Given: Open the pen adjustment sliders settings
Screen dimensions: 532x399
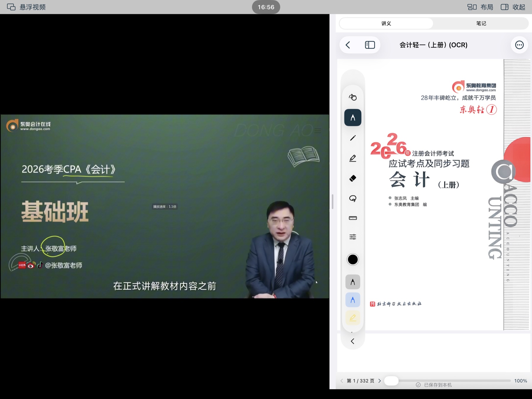Looking at the screenshot, I should 353,237.
